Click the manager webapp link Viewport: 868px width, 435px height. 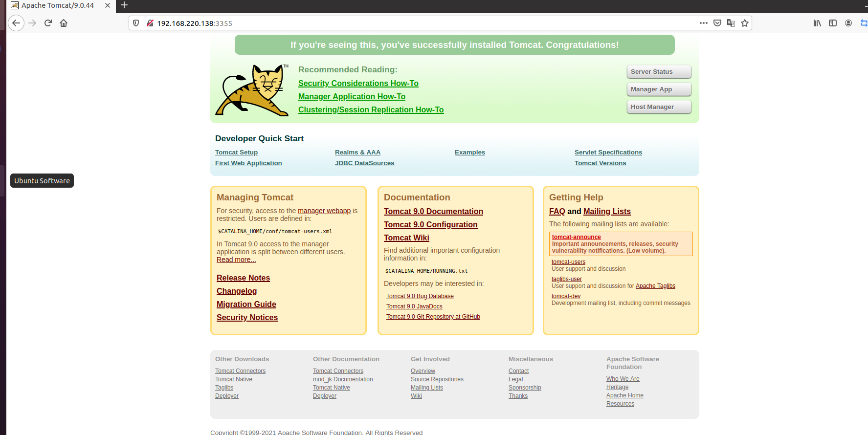324,211
